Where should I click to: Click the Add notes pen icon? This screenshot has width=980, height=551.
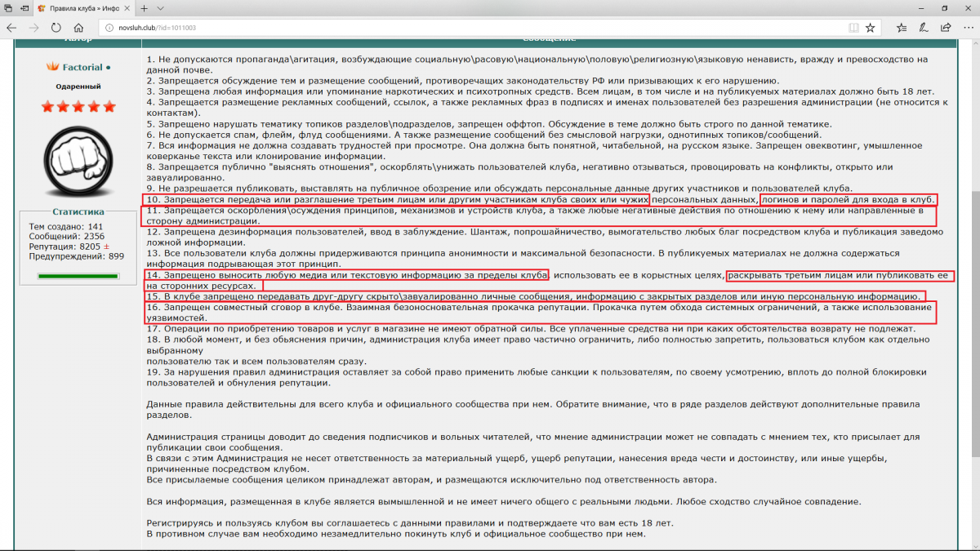point(923,27)
